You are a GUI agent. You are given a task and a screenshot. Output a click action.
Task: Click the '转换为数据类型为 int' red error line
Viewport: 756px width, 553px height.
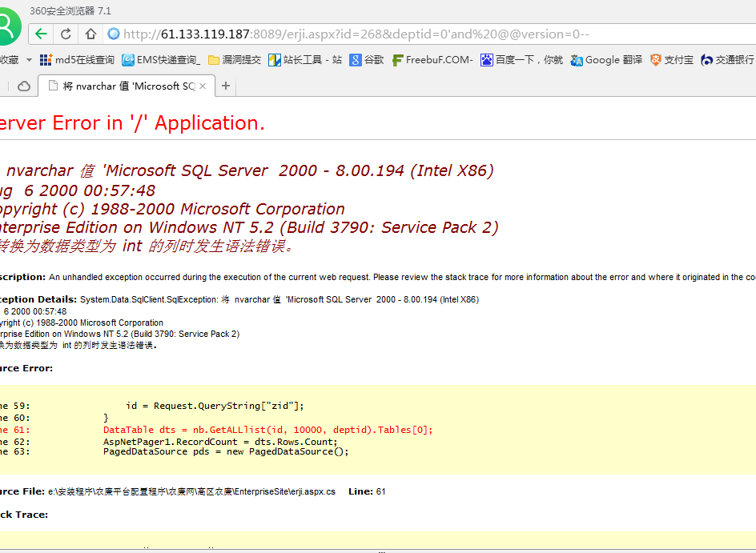147,246
